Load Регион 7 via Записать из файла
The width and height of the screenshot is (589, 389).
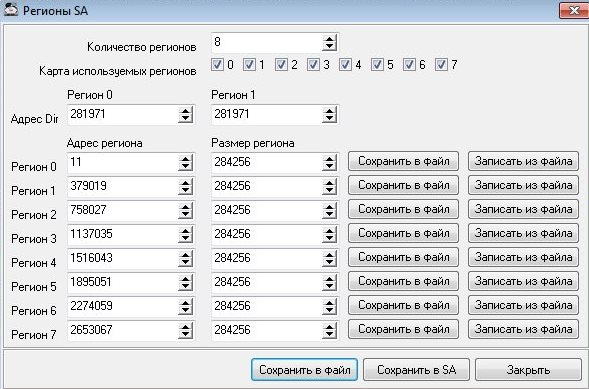523,329
